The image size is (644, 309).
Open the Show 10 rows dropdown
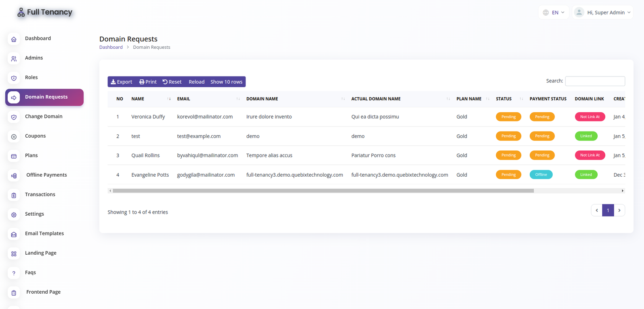pos(226,82)
